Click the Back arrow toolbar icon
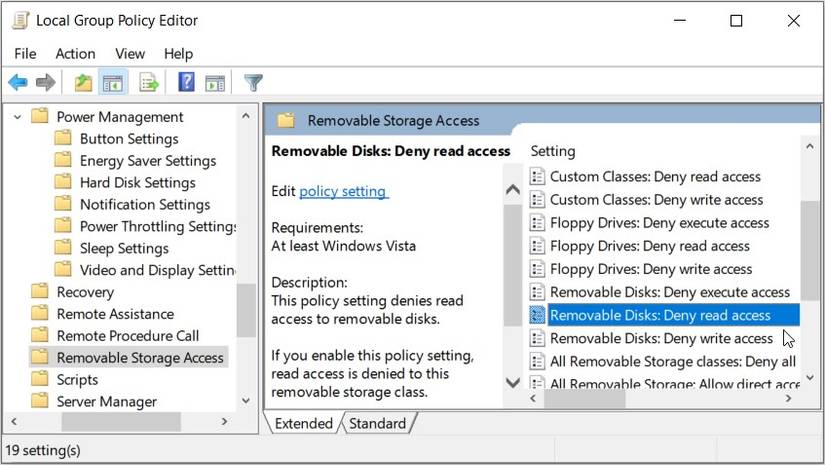Screen dimensions: 825x465 click(18, 83)
